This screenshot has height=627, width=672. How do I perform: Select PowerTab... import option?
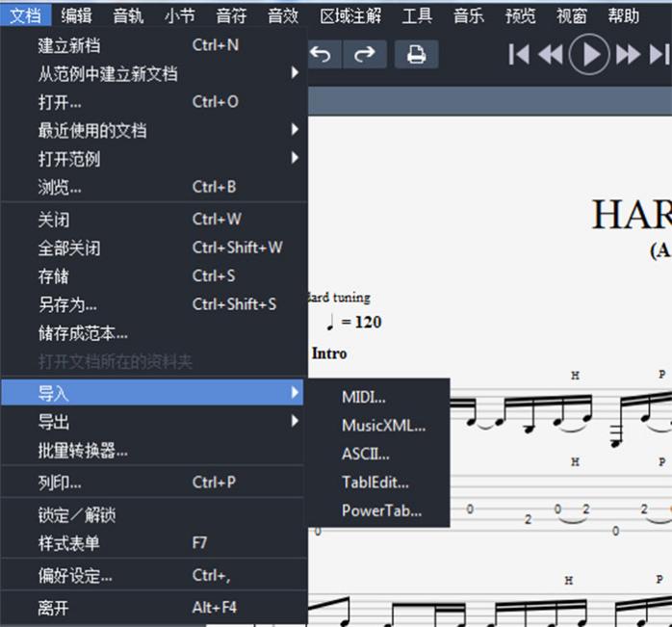pyautogui.click(x=381, y=510)
